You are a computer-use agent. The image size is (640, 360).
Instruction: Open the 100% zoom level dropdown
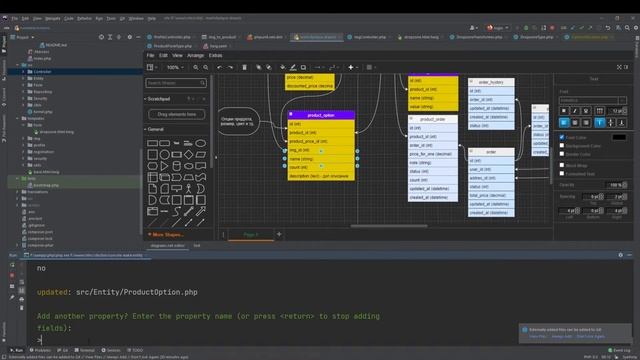coord(175,67)
